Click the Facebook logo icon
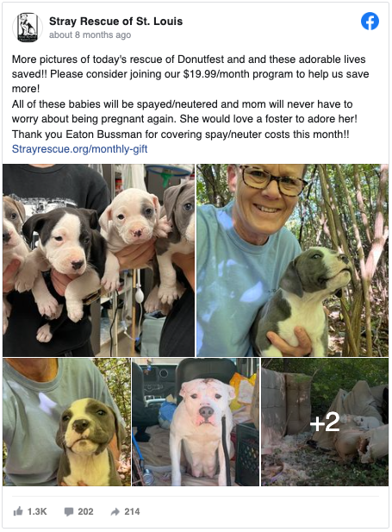 tap(370, 22)
